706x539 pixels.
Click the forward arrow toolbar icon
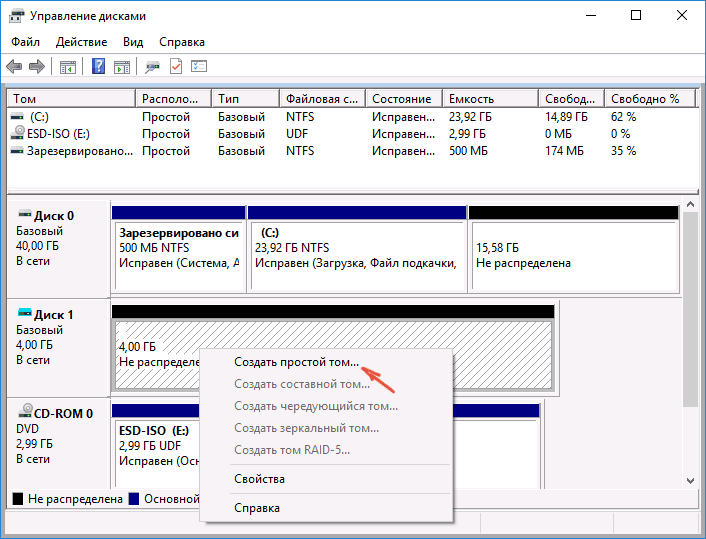(37, 66)
